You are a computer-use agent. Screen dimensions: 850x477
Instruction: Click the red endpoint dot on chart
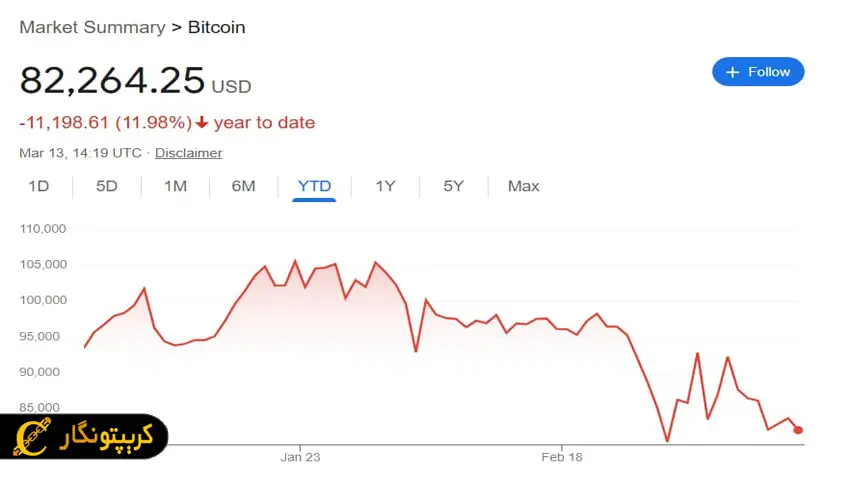(798, 430)
